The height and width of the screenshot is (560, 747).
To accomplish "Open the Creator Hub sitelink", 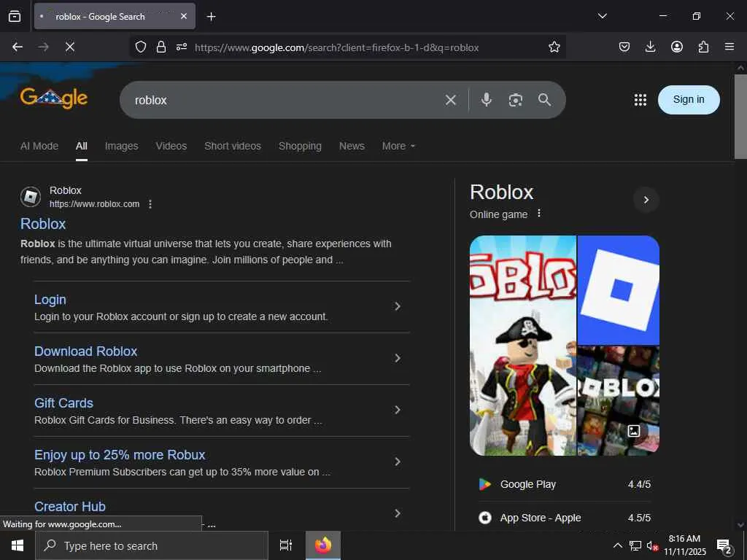I will [70, 507].
